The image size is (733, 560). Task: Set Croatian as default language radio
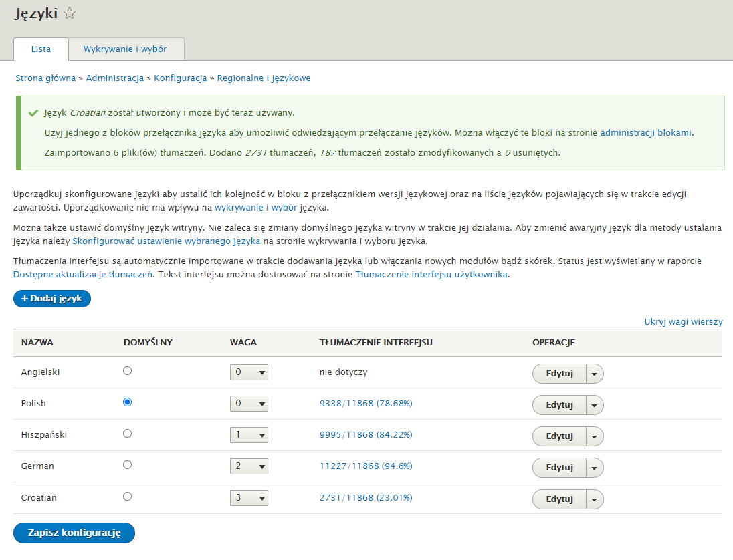(x=127, y=497)
